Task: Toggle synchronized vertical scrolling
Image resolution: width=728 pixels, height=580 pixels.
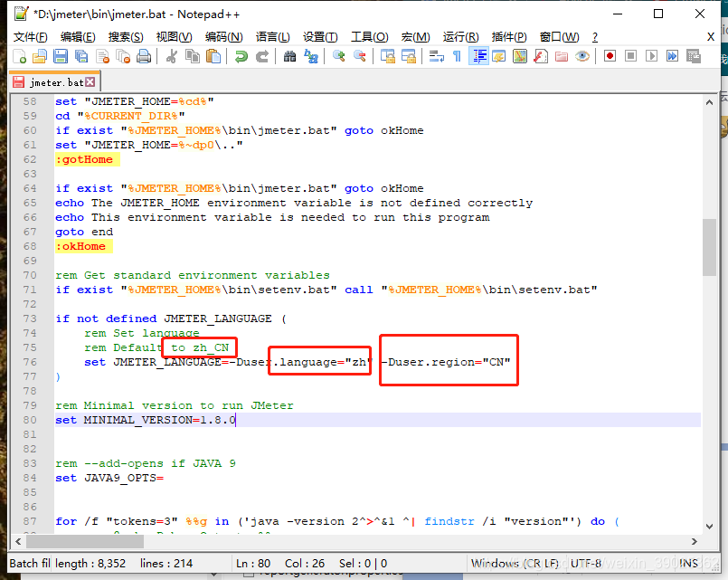Action: click(x=387, y=57)
